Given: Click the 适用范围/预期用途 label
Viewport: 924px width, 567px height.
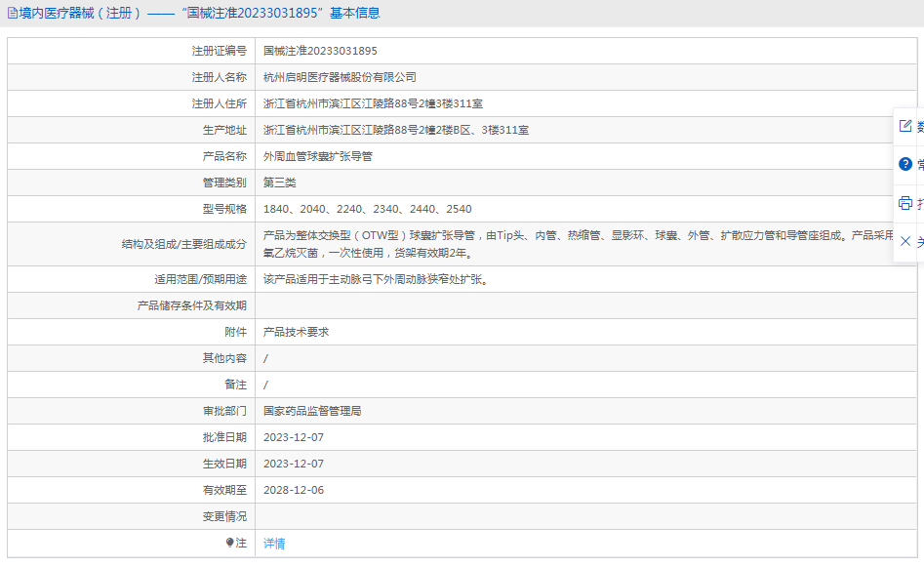Looking at the screenshot, I should point(200,279).
